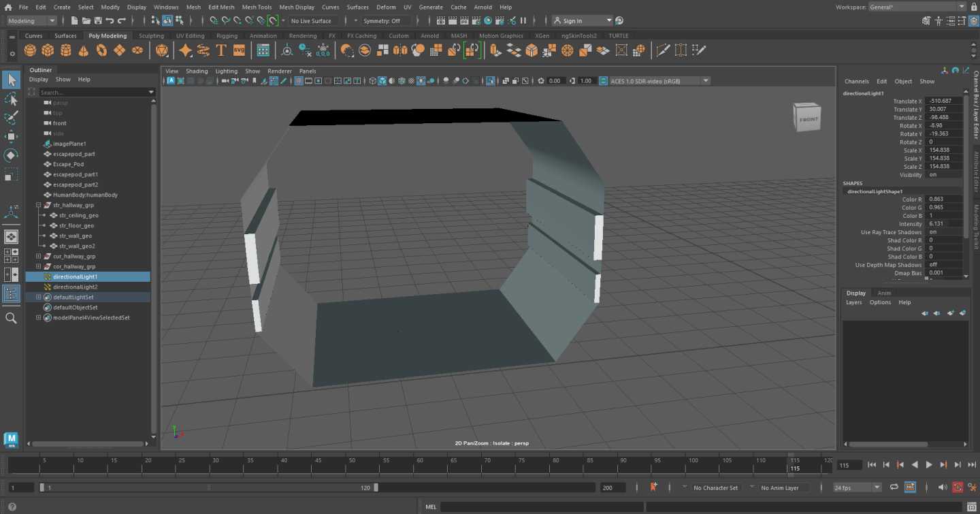980x514 pixels.
Task: Open the Workspace General dropdown
Action: click(x=917, y=7)
